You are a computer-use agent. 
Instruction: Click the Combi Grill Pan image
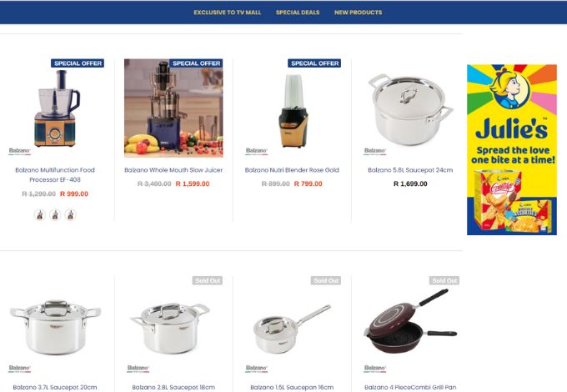pyautogui.click(x=410, y=322)
